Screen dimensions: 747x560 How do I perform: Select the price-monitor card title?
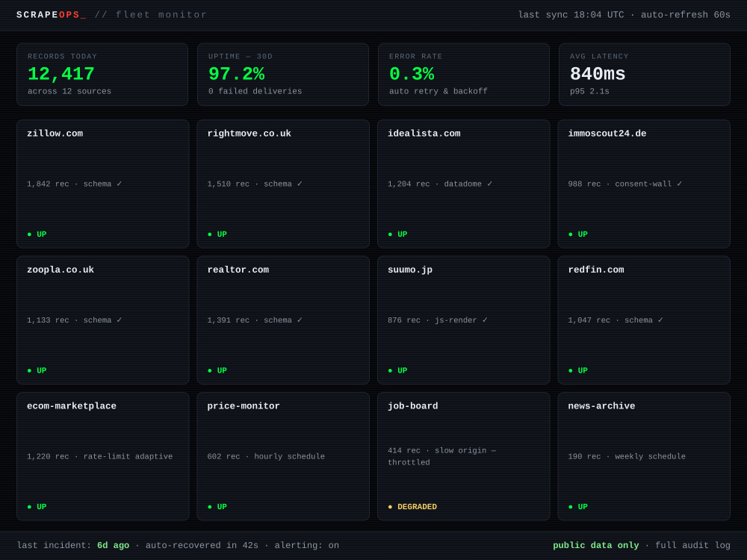pyautogui.click(x=244, y=405)
